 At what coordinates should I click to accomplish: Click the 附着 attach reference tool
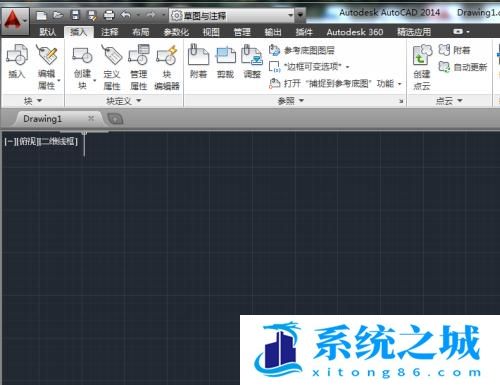pyautogui.click(x=199, y=62)
